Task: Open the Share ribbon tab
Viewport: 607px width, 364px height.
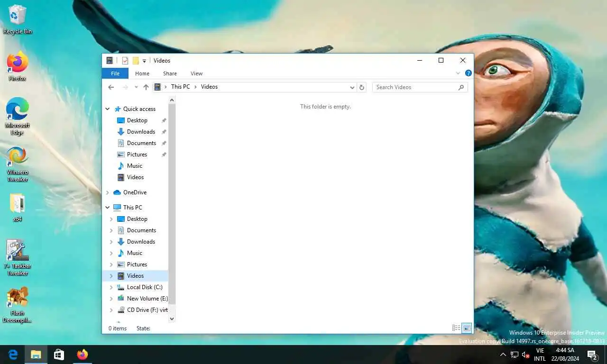Action: tap(170, 73)
